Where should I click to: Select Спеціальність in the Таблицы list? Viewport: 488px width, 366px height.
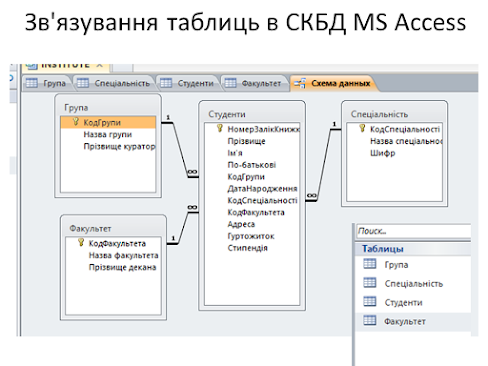pos(413,283)
